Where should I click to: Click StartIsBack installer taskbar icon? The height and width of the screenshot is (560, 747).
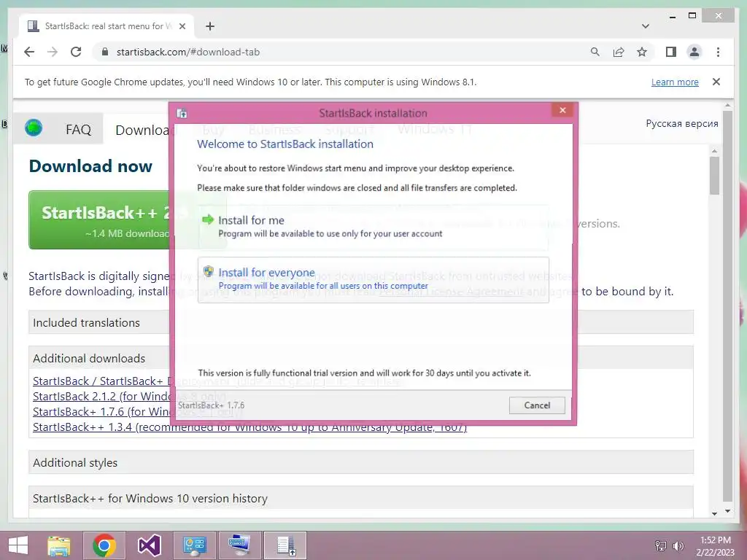click(x=285, y=545)
